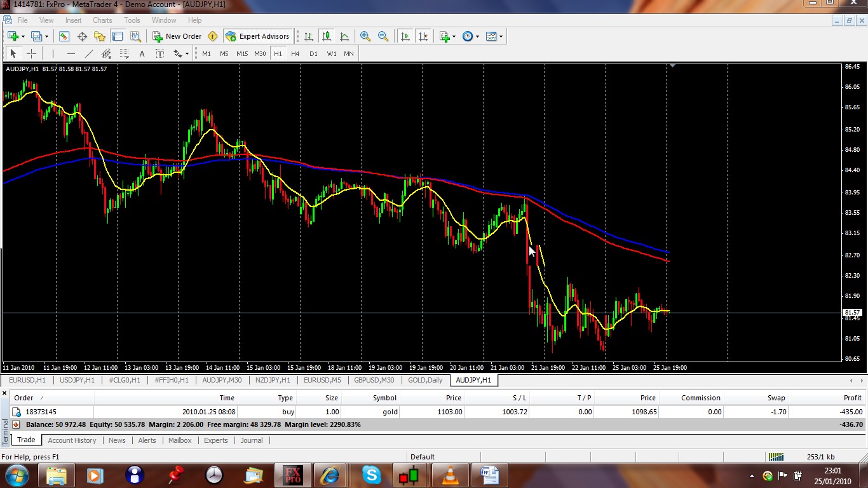Screen dimensions: 868x488
Task: Switch timeframe to M15
Action: (x=242, y=53)
